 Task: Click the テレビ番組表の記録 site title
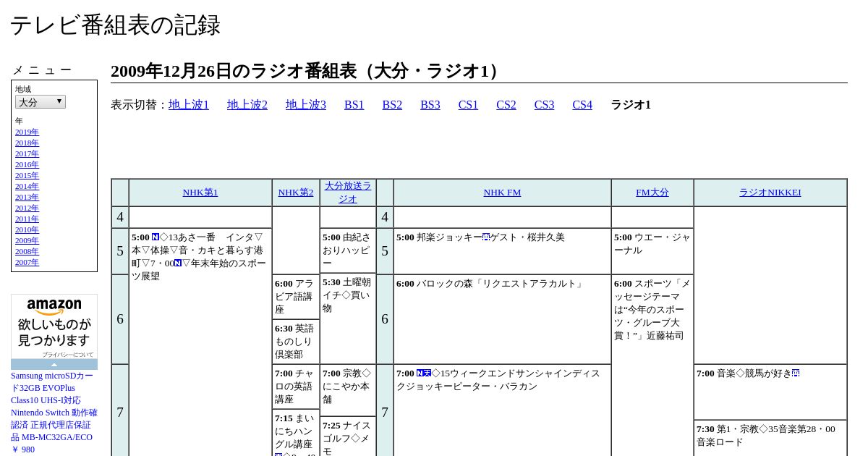(115, 25)
